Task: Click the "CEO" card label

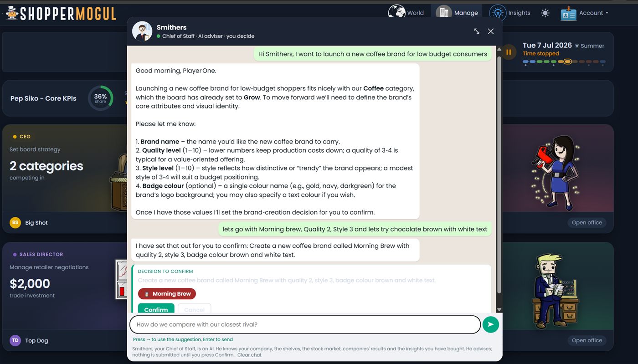Action: click(25, 137)
